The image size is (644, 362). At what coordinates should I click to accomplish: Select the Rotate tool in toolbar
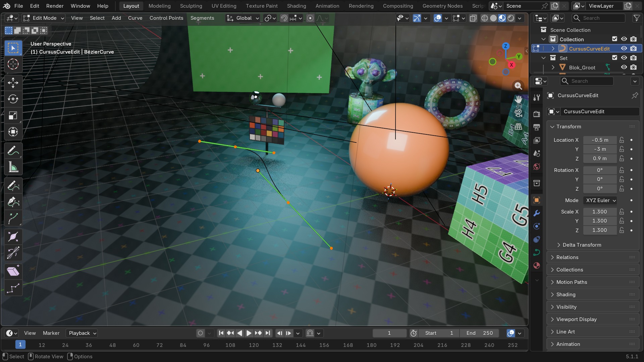coord(13,99)
